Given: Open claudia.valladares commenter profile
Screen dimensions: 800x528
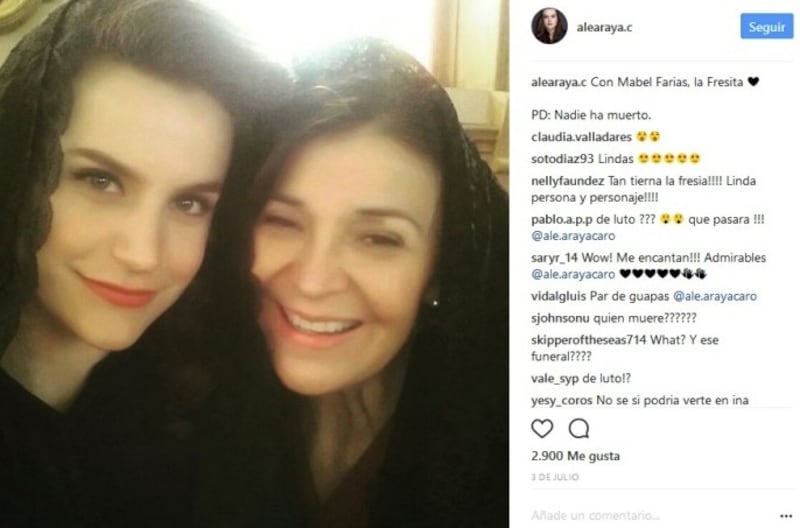Looking at the screenshot, I should point(581,137).
